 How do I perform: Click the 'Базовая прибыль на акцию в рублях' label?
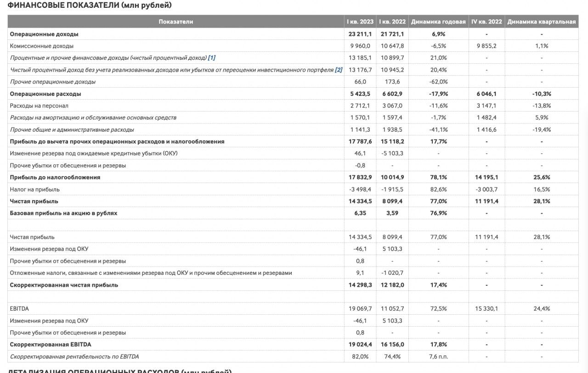64,213
